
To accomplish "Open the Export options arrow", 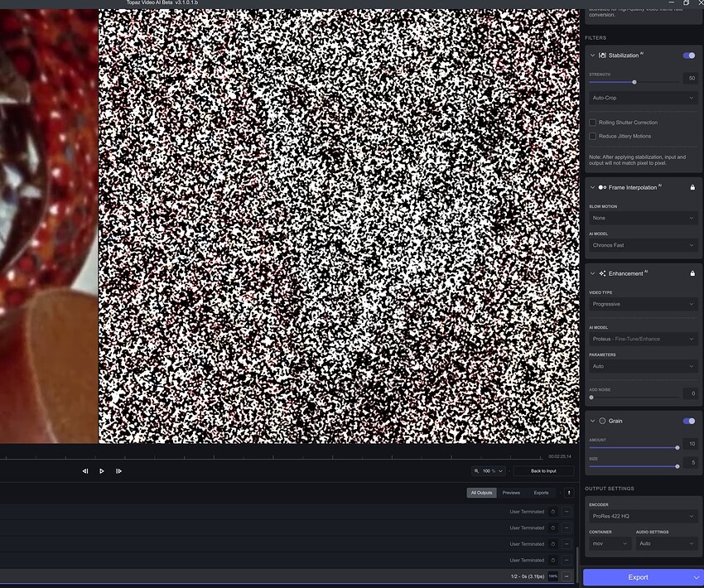I will pos(696,577).
